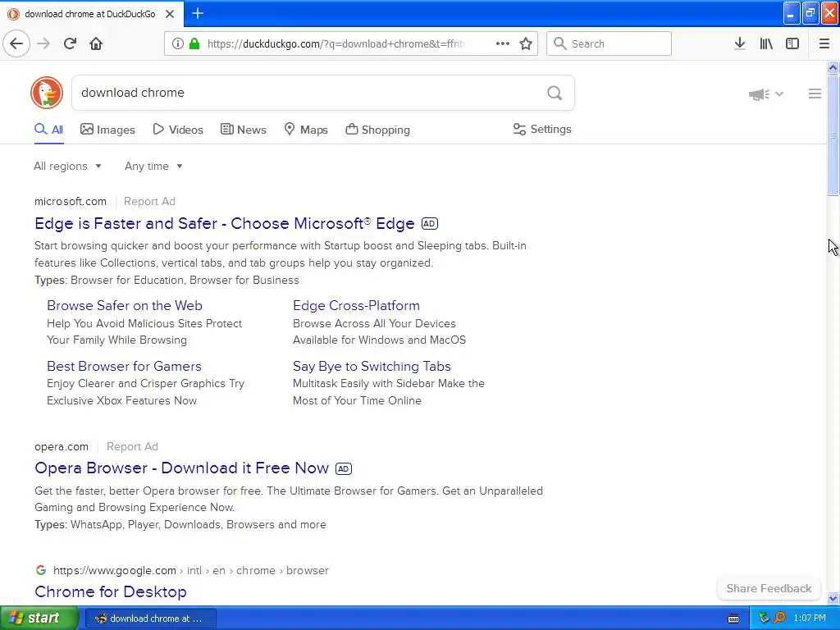This screenshot has width=840, height=630.
Task: Switch to the Shopping tab
Action: tap(377, 130)
